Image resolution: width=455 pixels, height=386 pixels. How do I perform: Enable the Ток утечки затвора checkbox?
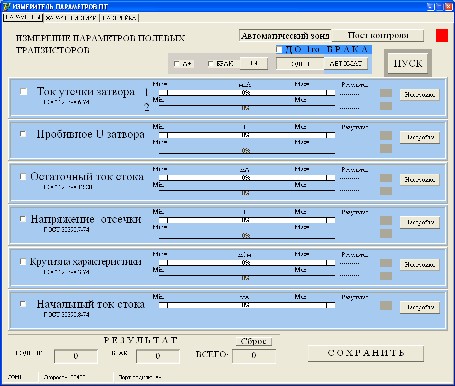[23, 91]
